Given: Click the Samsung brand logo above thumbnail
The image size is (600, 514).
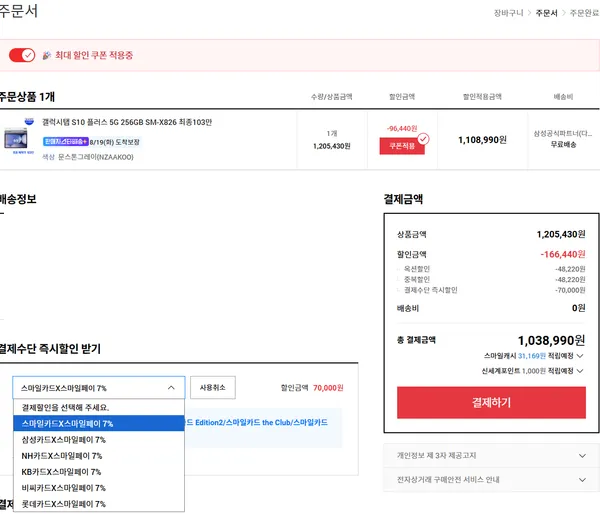Looking at the screenshot, I should coord(29,122).
